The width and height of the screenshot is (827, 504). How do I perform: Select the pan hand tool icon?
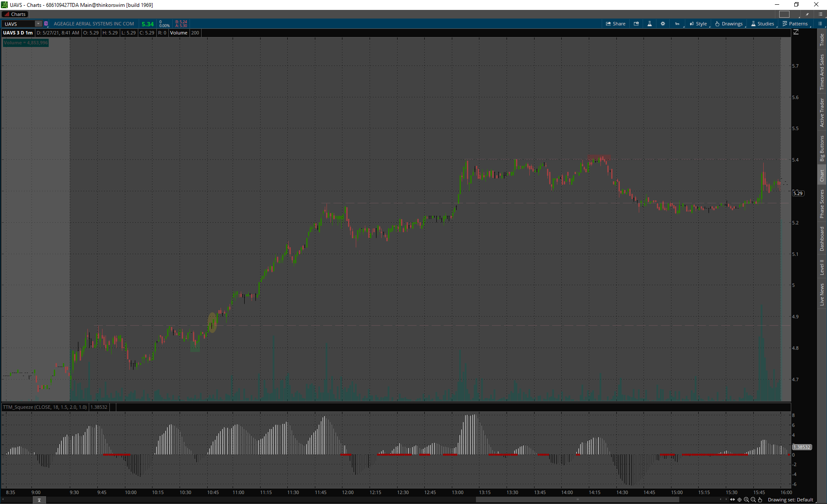(760, 500)
